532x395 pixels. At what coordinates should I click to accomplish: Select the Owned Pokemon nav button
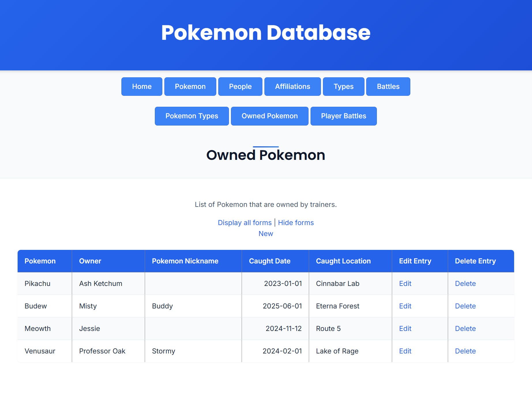click(x=270, y=116)
